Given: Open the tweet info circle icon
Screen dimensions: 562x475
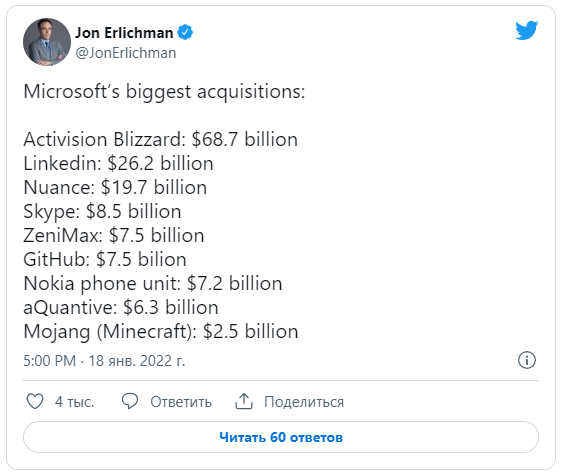Looking at the screenshot, I should [527, 360].
